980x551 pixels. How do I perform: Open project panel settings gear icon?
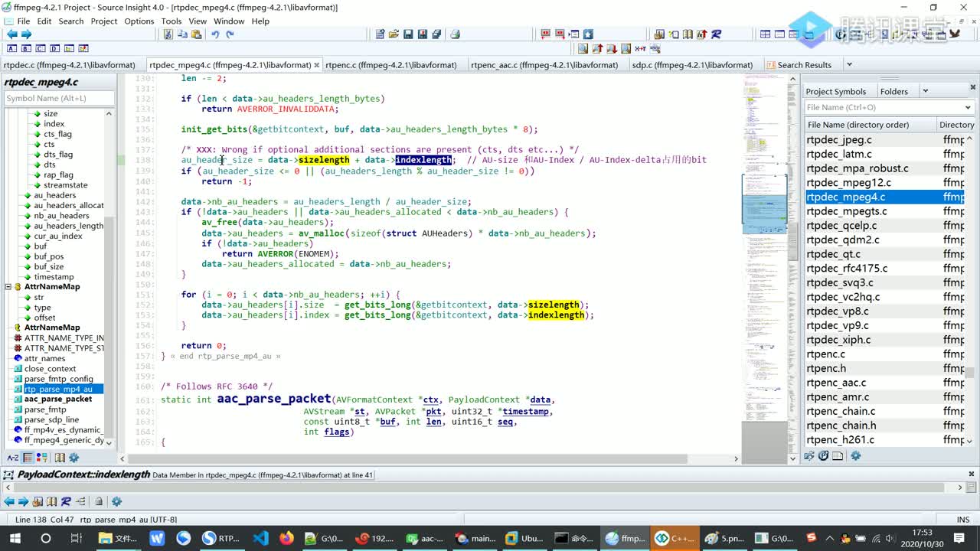pyautogui.click(x=856, y=456)
